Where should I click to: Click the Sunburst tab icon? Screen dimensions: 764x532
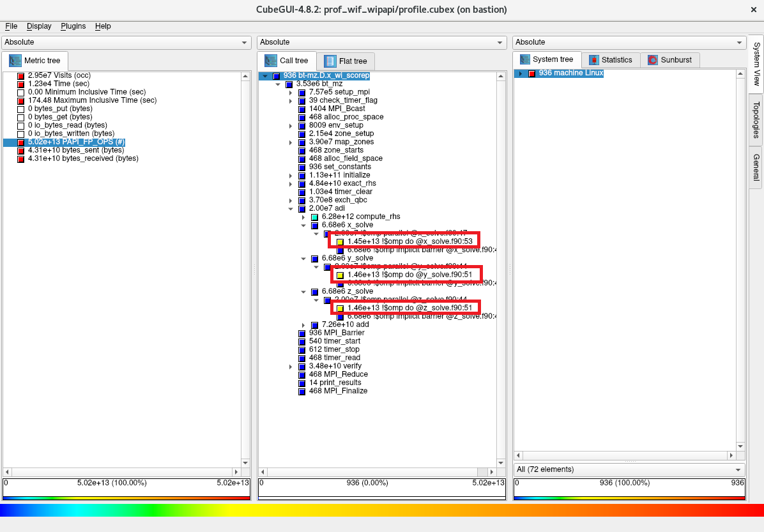point(653,60)
